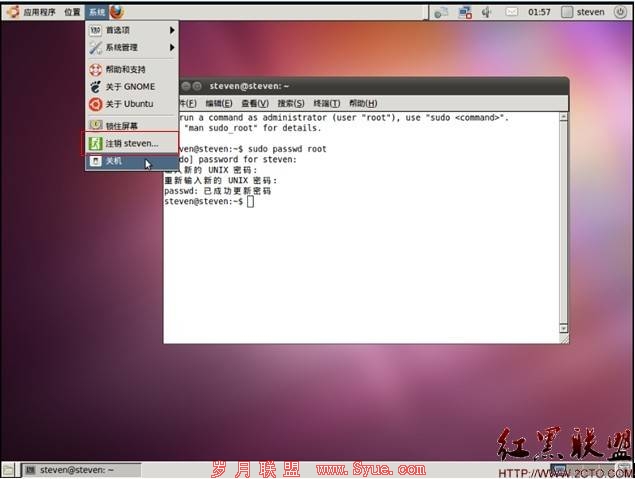This screenshot has height=479, width=635.
Task: Open terminal 查看(V) View menu
Action: (255, 104)
